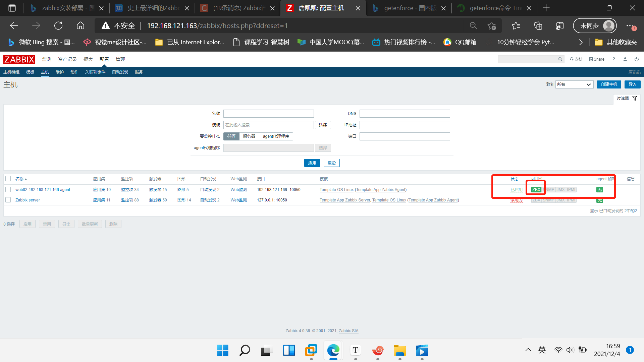The height and width of the screenshot is (362, 644).
Task: Check the Zabbix server row checkbox
Action: click(8, 200)
